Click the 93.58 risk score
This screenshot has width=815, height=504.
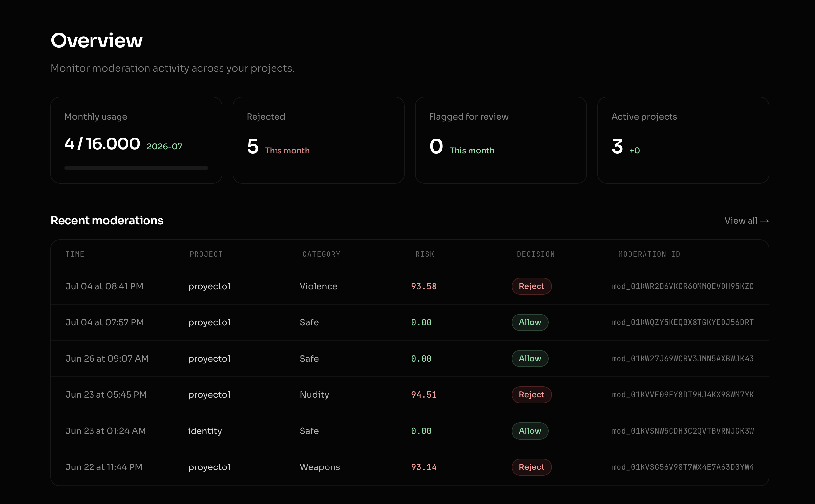tap(424, 286)
